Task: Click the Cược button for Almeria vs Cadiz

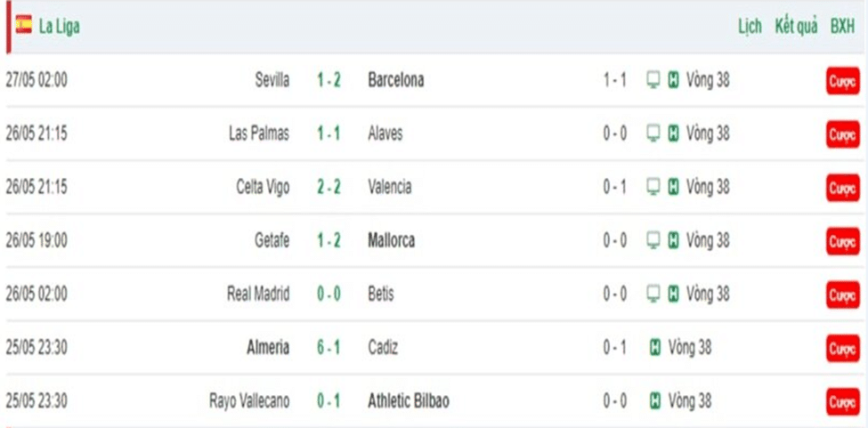Action: pyautogui.click(x=843, y=349)
